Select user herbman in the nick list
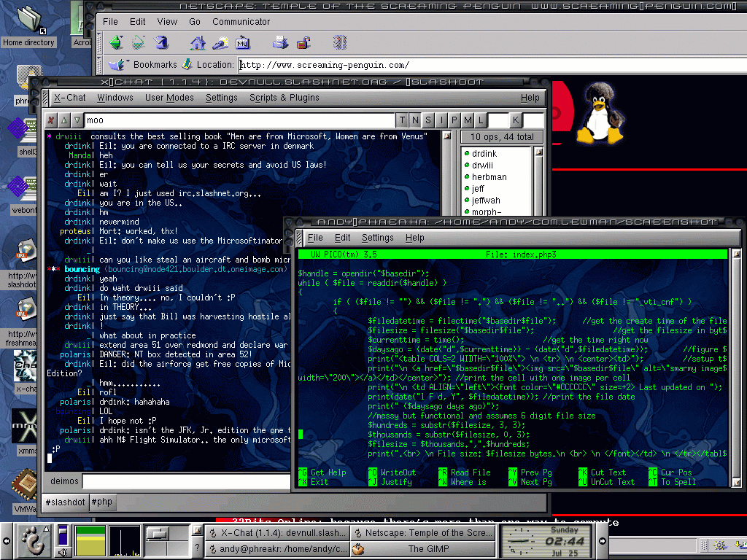The height and width of the screenshot is (560, 747). pos(489,177)
